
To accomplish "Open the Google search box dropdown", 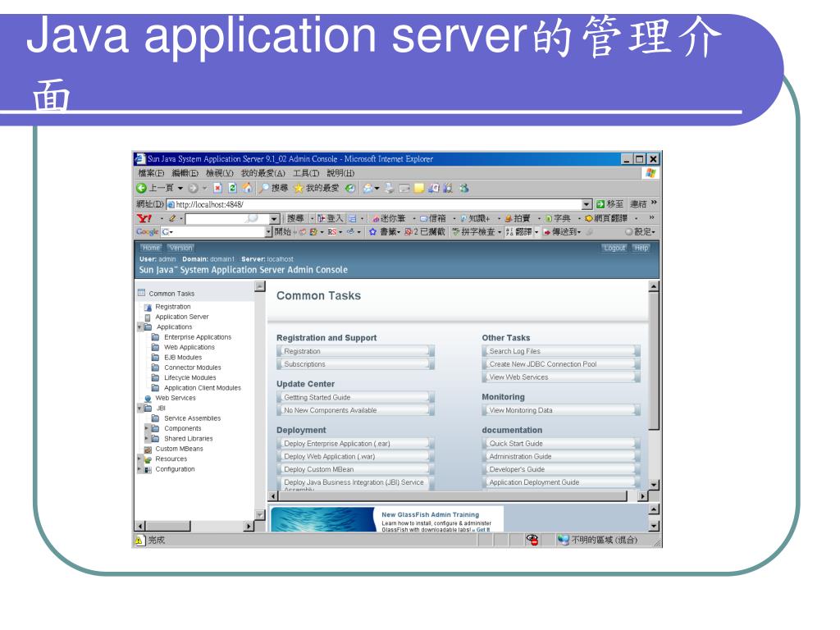I will point(269,232).
